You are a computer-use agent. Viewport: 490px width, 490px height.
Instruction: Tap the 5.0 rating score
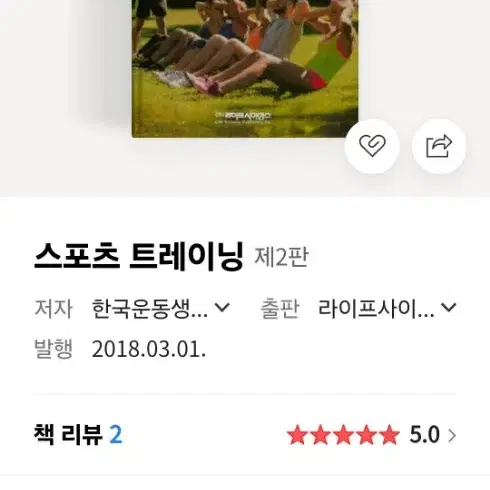pyautogui.click(x=424, y=435)
